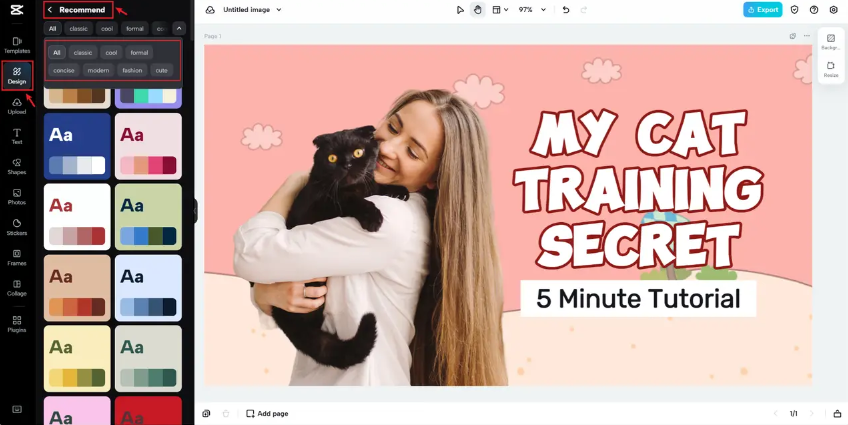Filter themes by the modern style
This screenshot has height=425, width=848.
[98, 70]
